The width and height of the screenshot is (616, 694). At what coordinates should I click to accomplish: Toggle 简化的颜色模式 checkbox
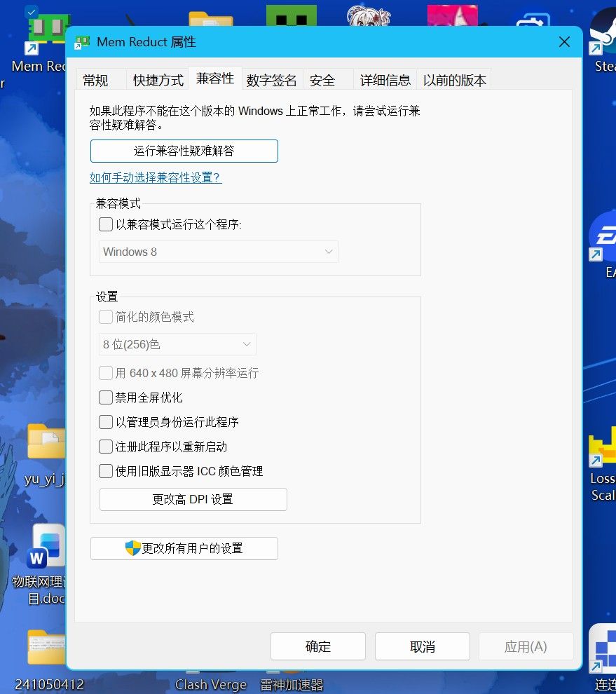tap(106, 317)
